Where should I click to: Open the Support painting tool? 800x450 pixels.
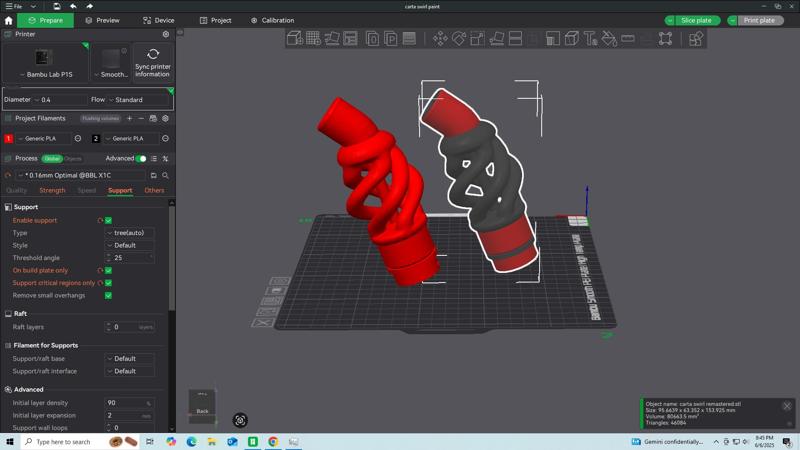[x=553, y=38]
